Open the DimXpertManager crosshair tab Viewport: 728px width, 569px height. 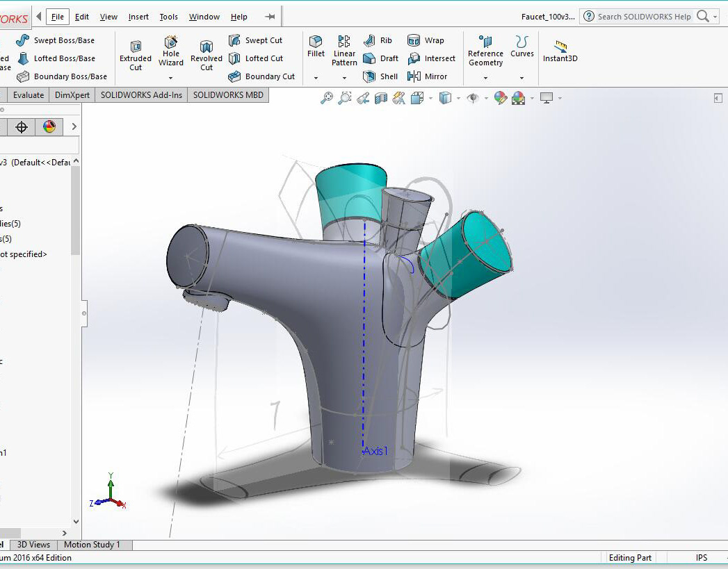22,126
